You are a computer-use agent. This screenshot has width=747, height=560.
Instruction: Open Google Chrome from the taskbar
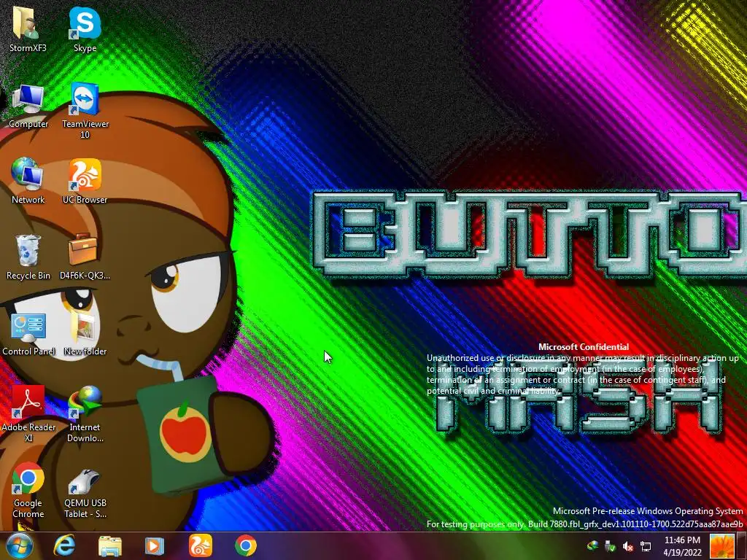pyautogui.click(x=245, y=545)
